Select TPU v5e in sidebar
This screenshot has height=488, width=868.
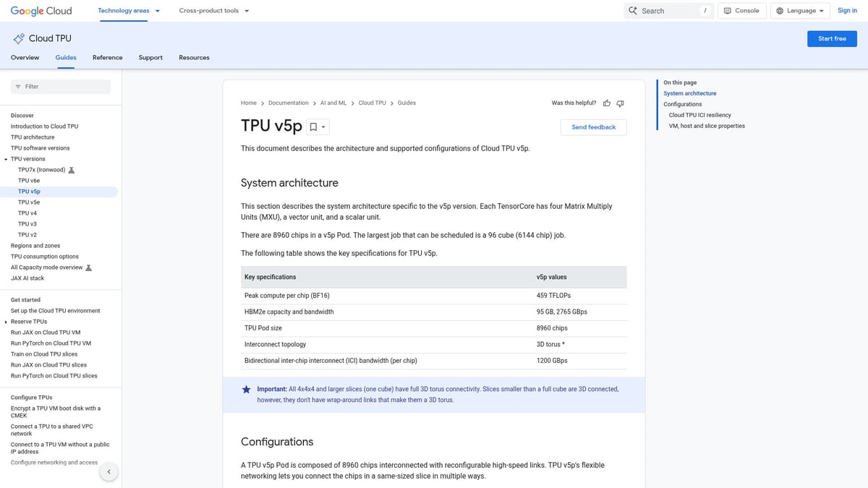(x=29, y=202)
